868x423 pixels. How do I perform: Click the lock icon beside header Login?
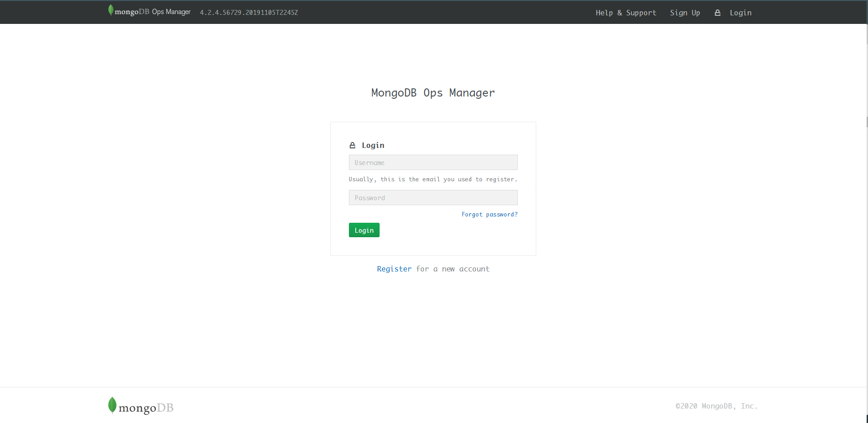(x=718, y=13)
